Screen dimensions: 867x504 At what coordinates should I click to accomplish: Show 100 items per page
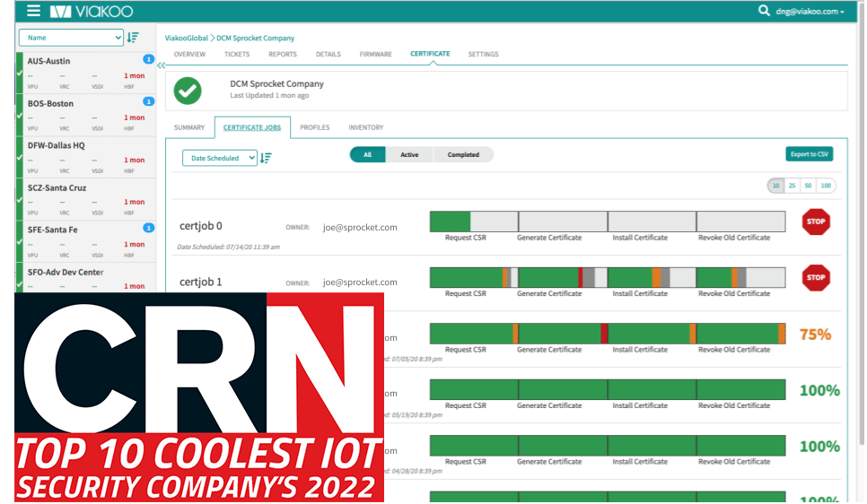(x=826, y=186)
